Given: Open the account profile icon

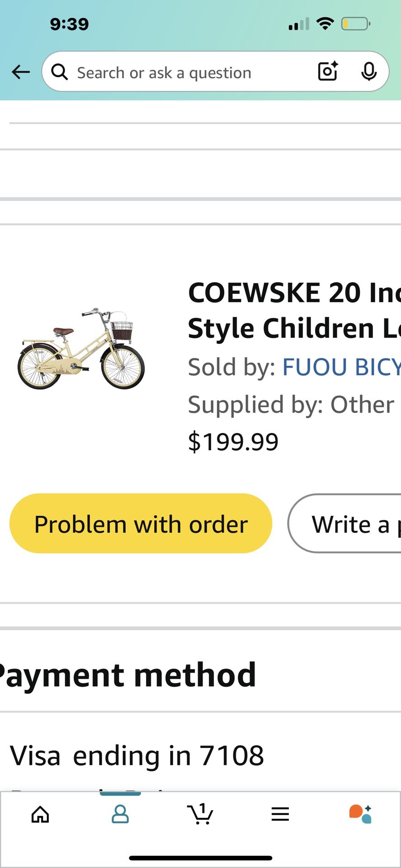Looking at the screenshot, I should click(x=120, y=814).
